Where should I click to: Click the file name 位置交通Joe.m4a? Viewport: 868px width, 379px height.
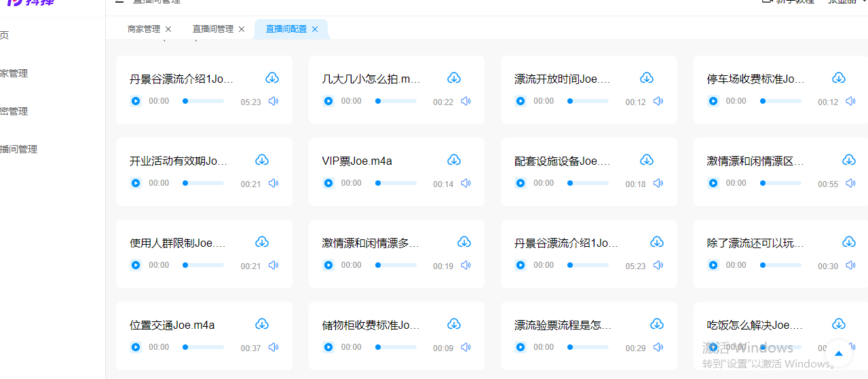click(x=172, y=325)
